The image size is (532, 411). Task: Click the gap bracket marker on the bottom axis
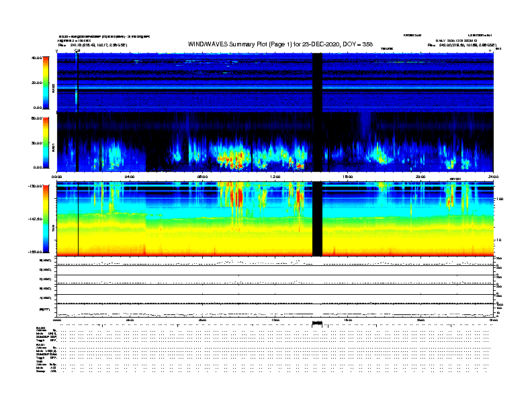pos(317,324)
